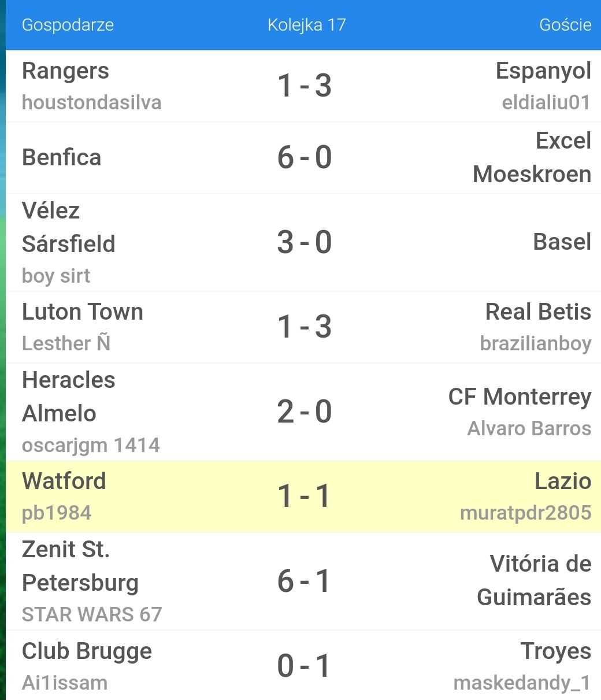The height and width of the screenshot is (700, 601).
Task: Open the Rangers team name
Action: 65,71
